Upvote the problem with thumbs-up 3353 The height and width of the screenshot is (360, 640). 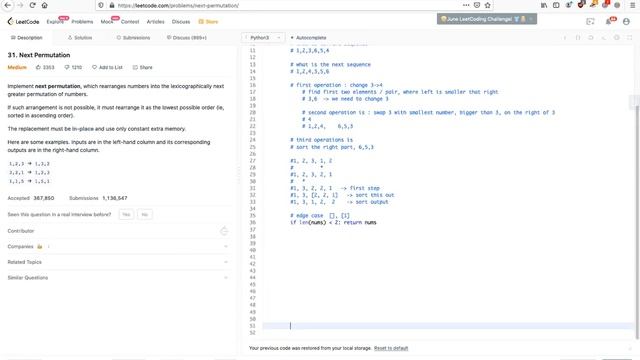coord(45,67)
